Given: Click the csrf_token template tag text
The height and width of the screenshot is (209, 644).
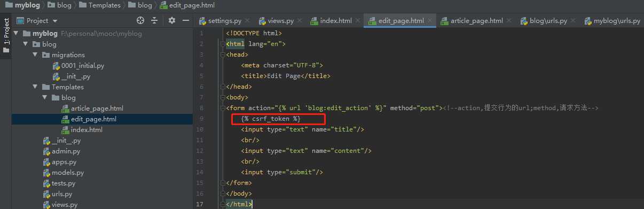Looking at the screenshot, I should click(271, 119).
